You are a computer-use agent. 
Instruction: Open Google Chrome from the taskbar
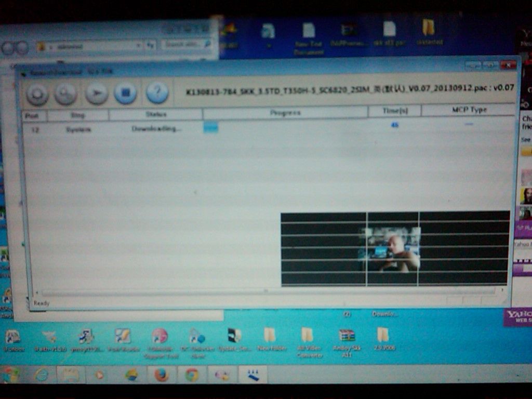[x=192, y=374]
